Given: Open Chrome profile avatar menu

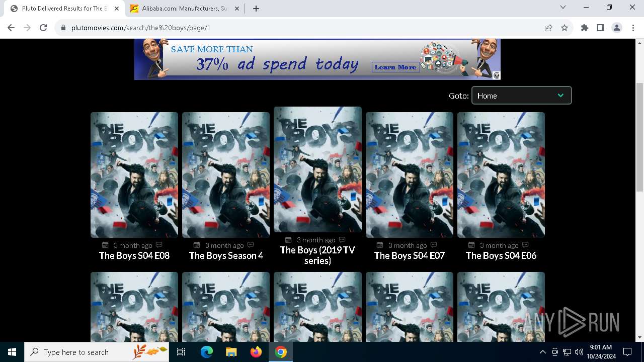Looking at the screenshot, I should pos(617,28).
